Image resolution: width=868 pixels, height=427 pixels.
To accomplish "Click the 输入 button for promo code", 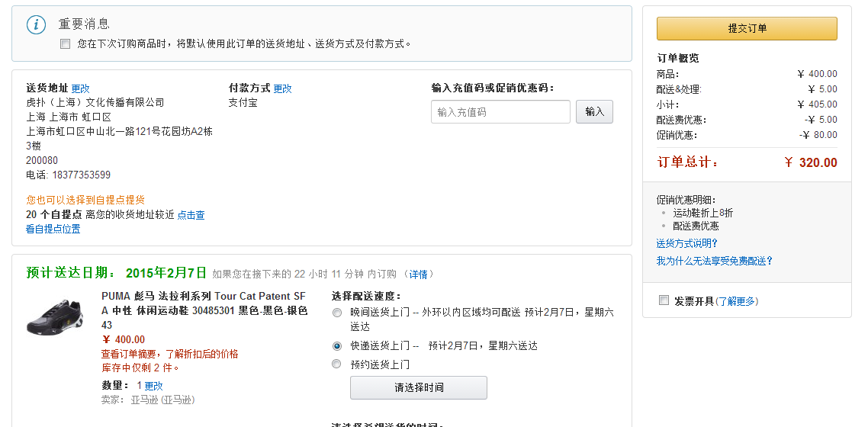I will click(594, 112).
